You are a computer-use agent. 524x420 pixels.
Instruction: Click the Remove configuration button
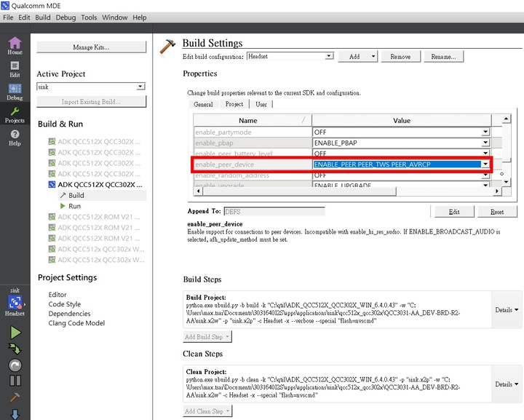coord(400,57)
